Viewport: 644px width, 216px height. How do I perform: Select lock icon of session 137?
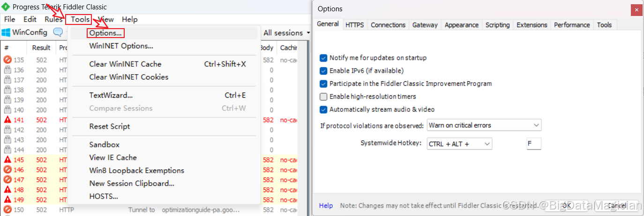[x=7, y=80]
